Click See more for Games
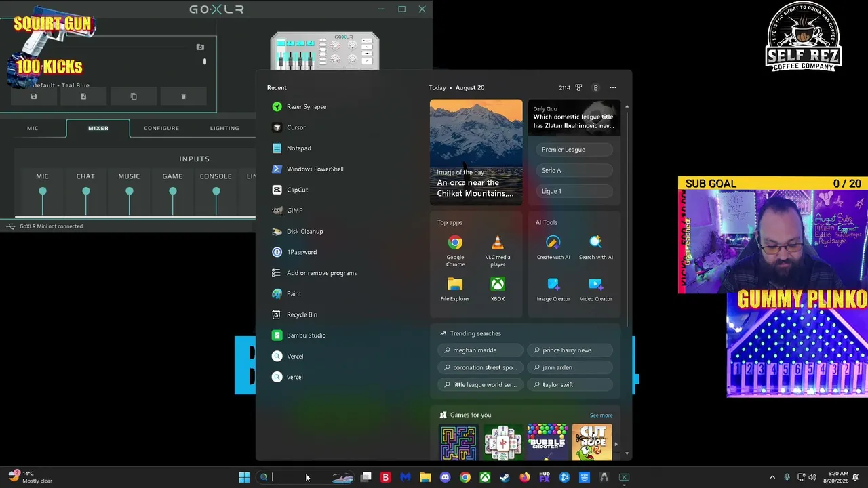Screen dimensions: 868x488 [x=601, y=415]
